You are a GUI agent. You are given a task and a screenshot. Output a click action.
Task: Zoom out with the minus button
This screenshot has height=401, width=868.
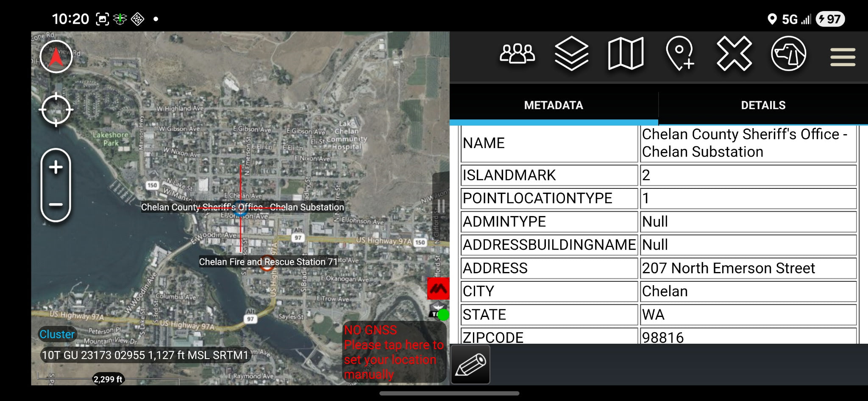click(x=56, y=205)
